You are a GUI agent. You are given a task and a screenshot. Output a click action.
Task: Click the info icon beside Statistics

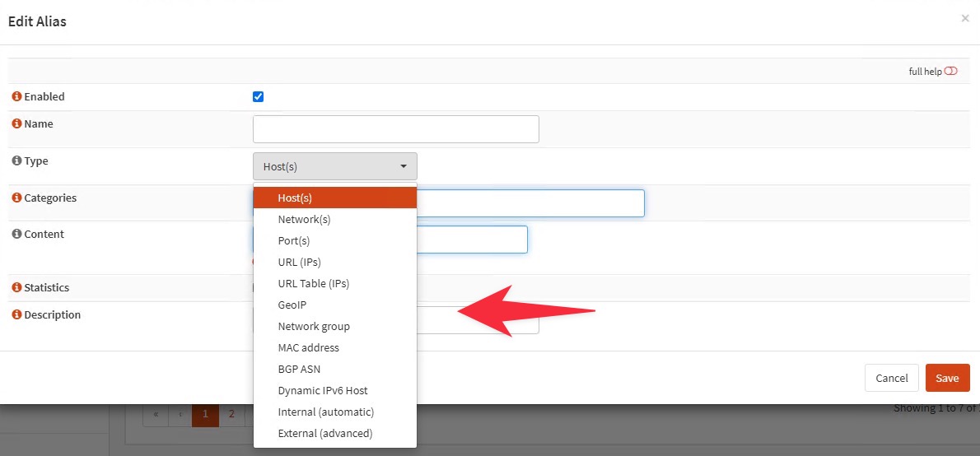tap(16, 287)
